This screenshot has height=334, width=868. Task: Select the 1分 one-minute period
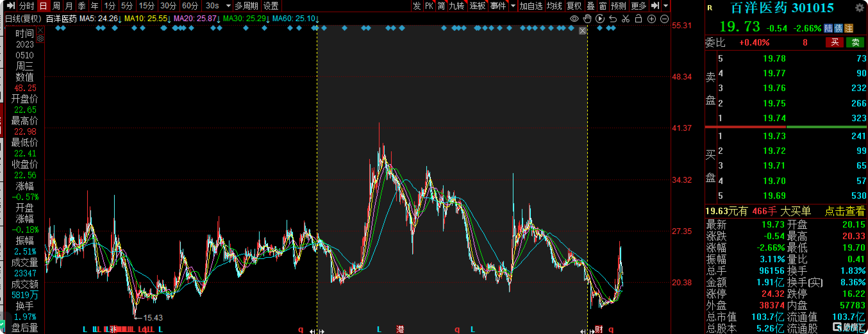[110, 5]
